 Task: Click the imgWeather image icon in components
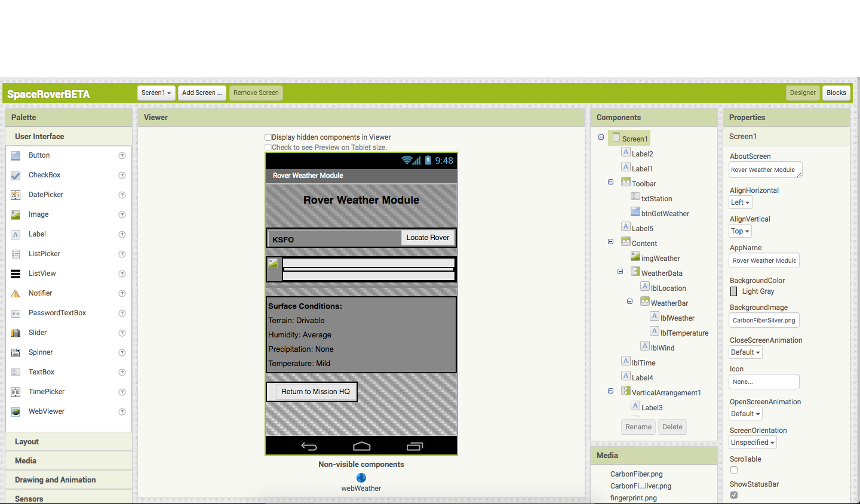pyautogui.click(x=635, y=257)
